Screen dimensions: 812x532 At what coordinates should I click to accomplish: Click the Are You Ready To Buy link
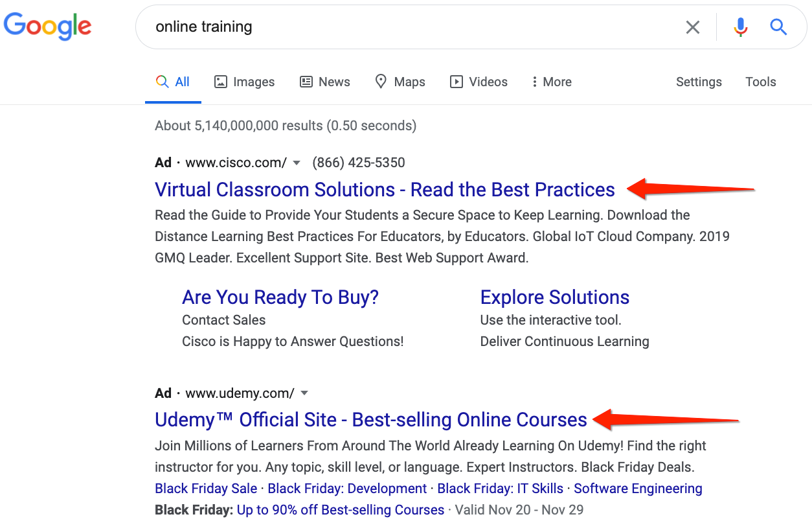pyautogui.click(x=280, y=297)
